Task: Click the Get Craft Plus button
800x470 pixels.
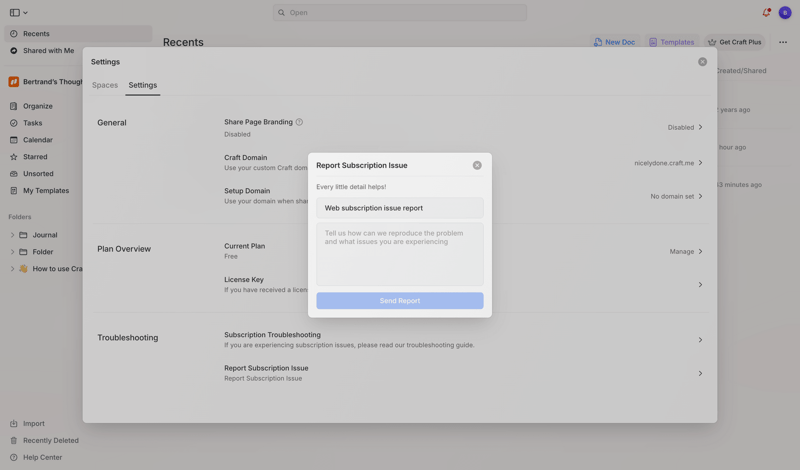Action: [734, 42]
